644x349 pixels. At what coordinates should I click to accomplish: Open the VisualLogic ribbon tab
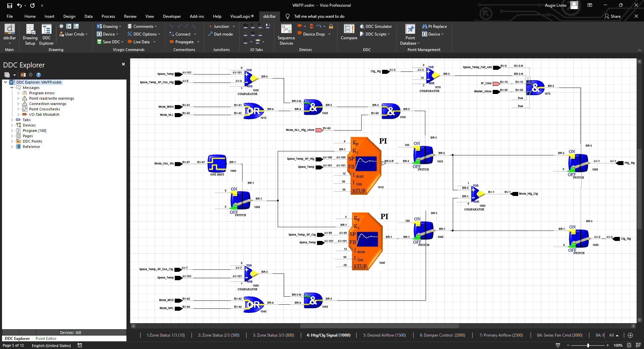(242, 16)
